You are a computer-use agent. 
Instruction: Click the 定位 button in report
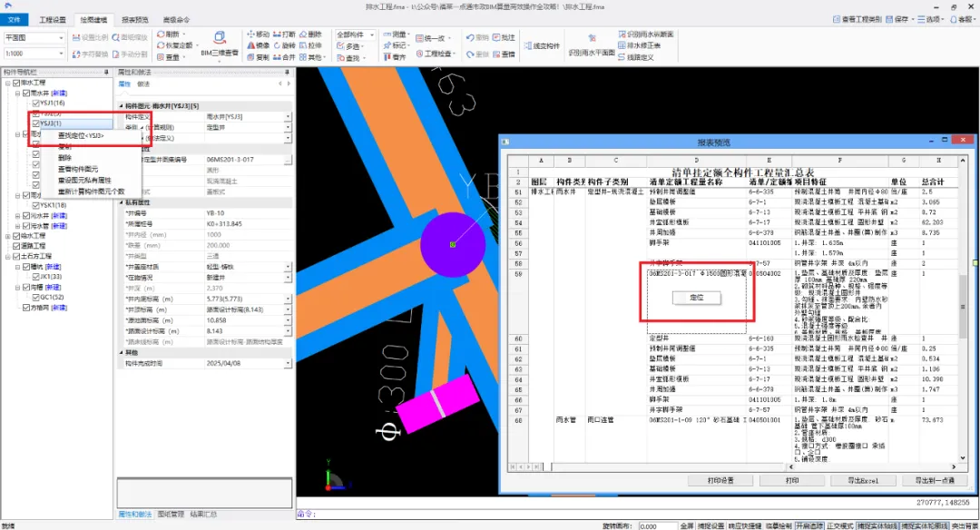coord(697,298)
